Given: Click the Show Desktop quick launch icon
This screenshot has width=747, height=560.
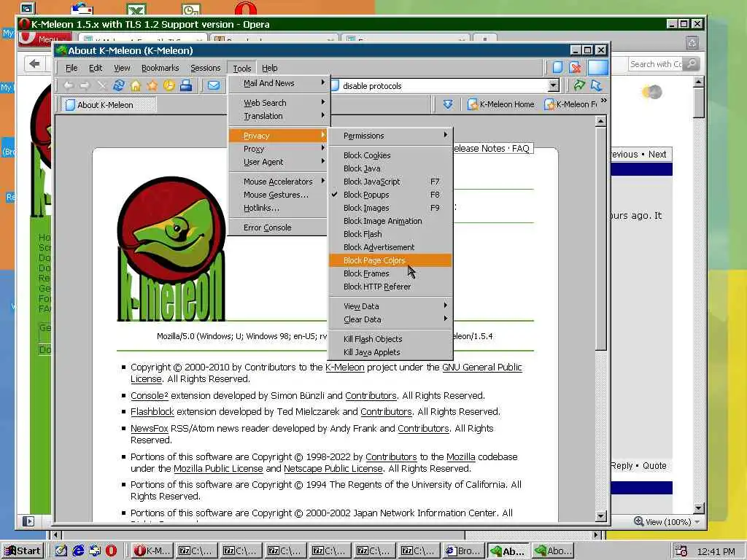Looking at the screenshot, I should tap(61, 551).
